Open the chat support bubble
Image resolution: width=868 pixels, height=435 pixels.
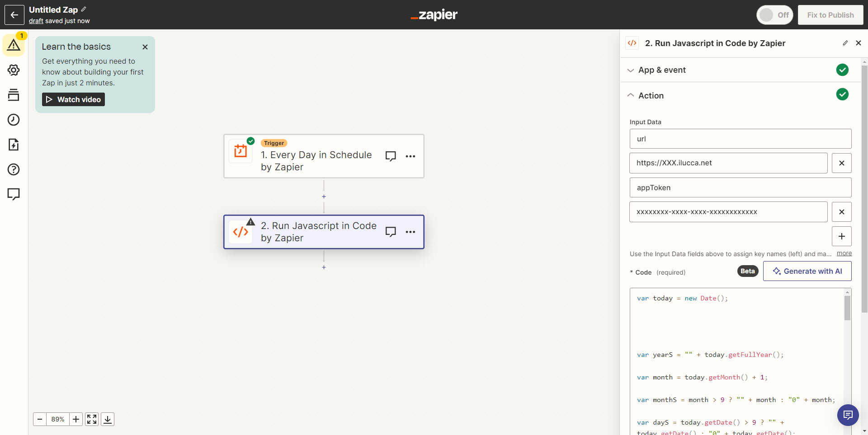(848, 415)
